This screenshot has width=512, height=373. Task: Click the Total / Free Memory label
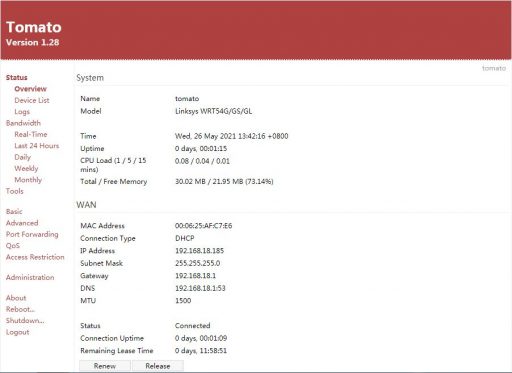click(x=113, y=182)
